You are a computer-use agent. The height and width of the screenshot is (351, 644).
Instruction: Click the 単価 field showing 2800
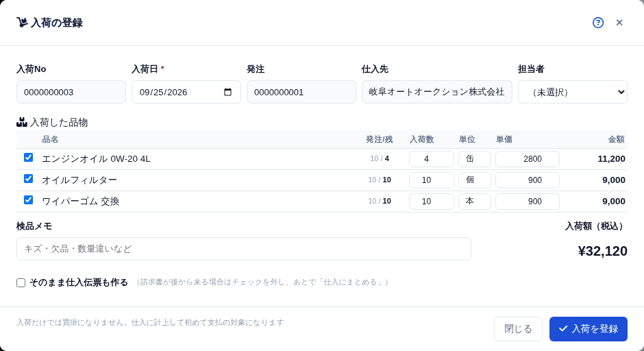point(528,159)
